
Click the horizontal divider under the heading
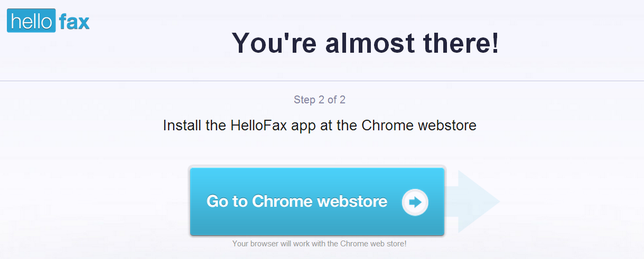click(322, 81)
